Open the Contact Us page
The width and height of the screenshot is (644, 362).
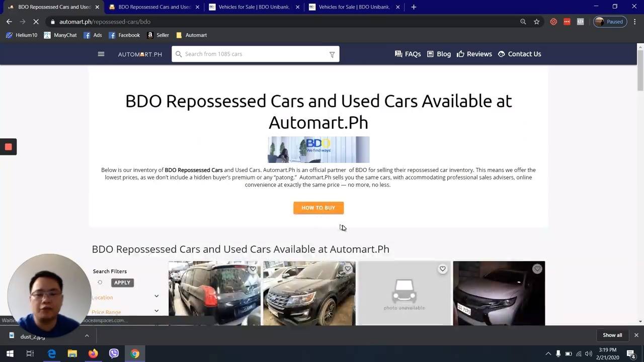519,54
